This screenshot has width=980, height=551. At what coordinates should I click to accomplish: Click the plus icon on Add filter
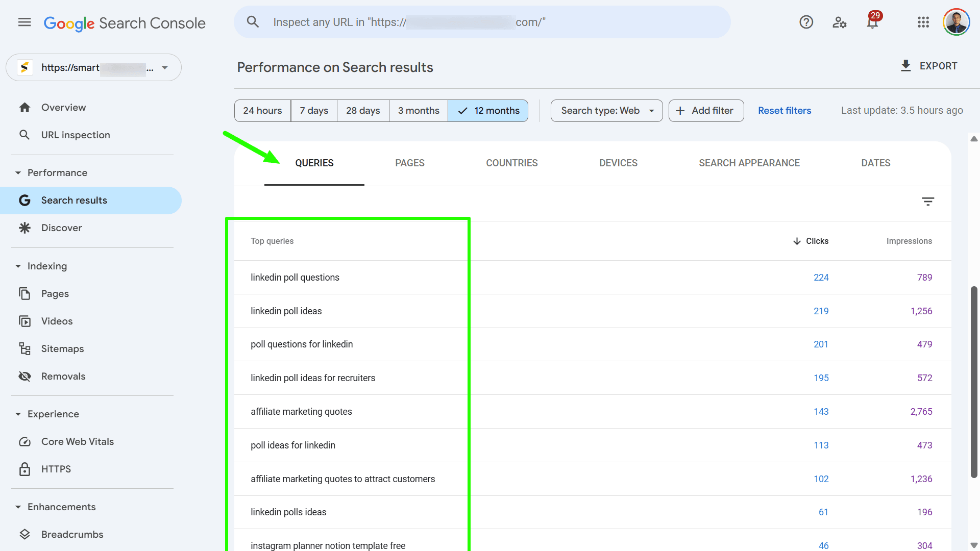coord(680,111)
